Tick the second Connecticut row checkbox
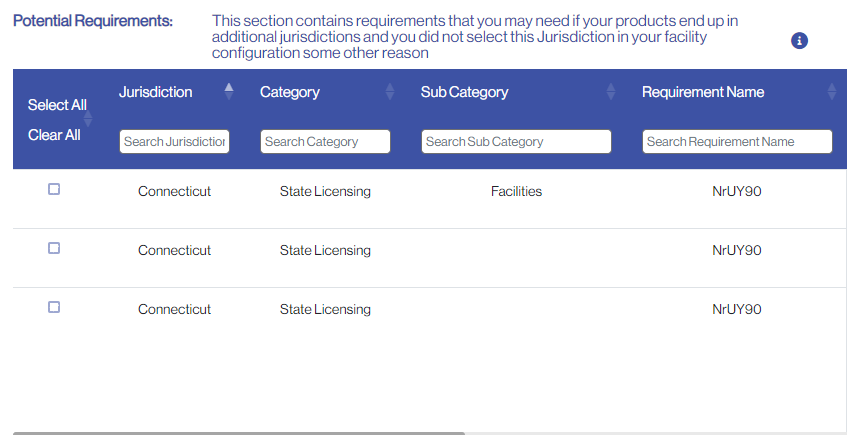This screenshot has width=847, height=435. coord(54,248)
